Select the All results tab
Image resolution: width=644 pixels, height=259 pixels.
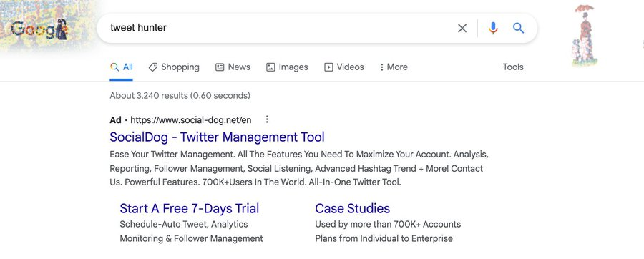(x=122, y=67)
